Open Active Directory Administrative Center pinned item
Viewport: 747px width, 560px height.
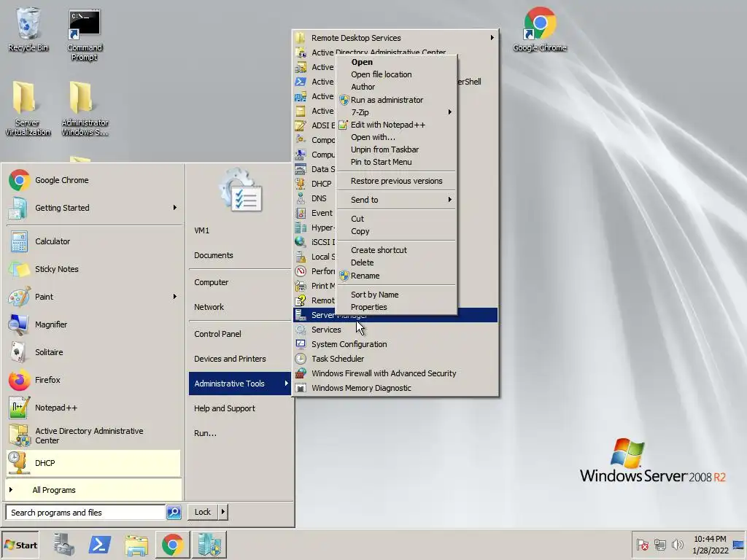93,435
